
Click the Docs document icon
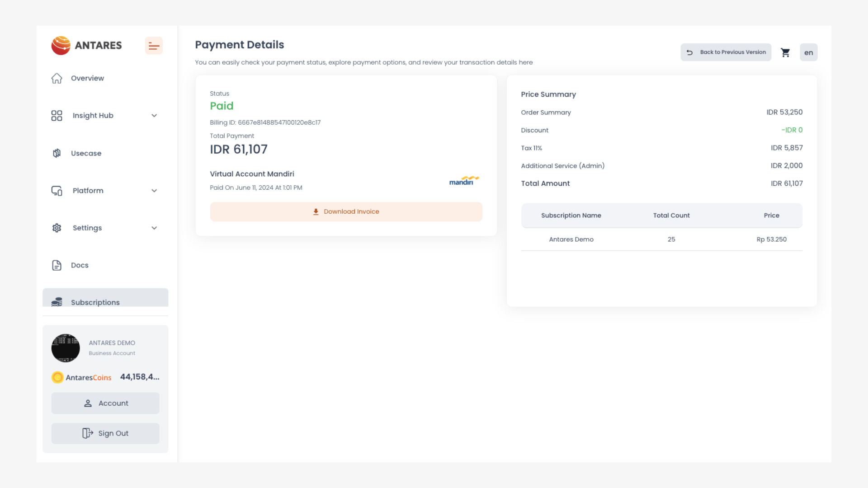point(57,265)
